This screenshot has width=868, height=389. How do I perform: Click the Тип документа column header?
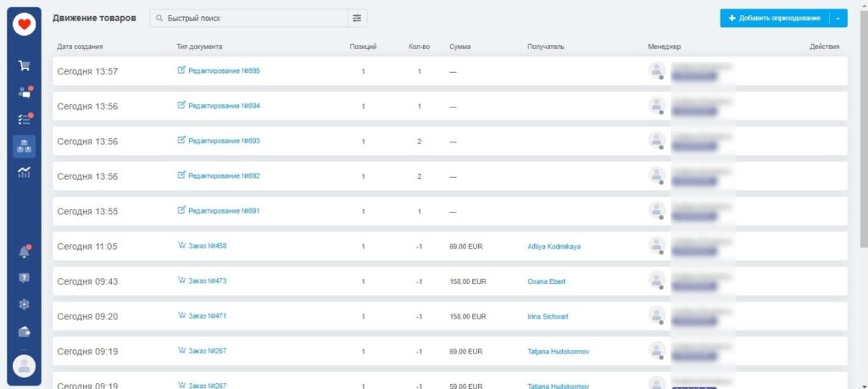[x=199, y=47]
